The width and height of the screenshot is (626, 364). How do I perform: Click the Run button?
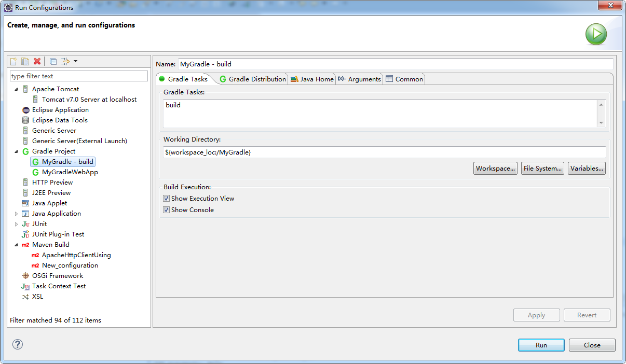pos(541,345)
